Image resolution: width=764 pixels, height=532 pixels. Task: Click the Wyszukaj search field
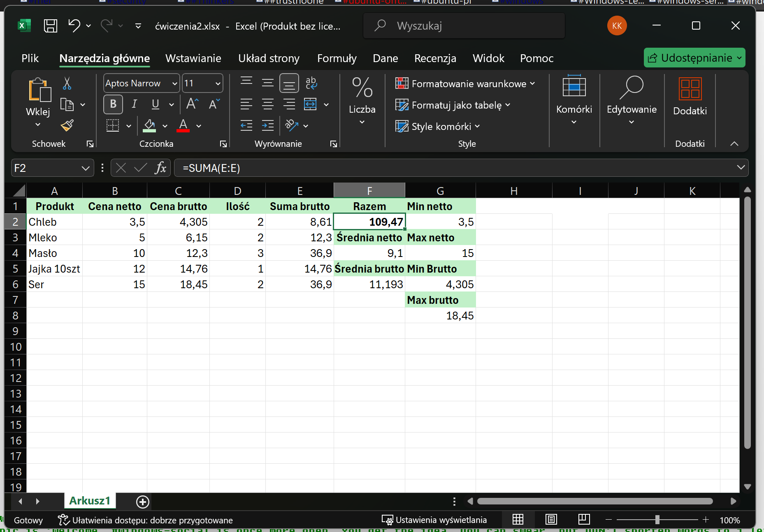click(x=464, y=26)
